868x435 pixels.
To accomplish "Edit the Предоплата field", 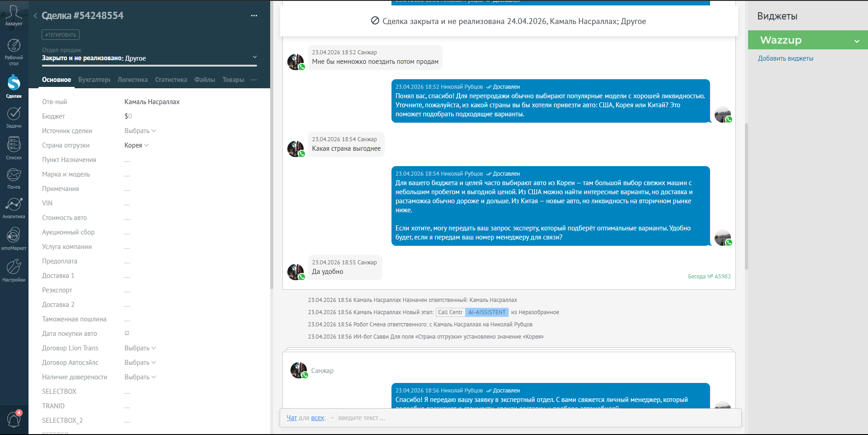I will pyautogui.click(x=127, y=261).
